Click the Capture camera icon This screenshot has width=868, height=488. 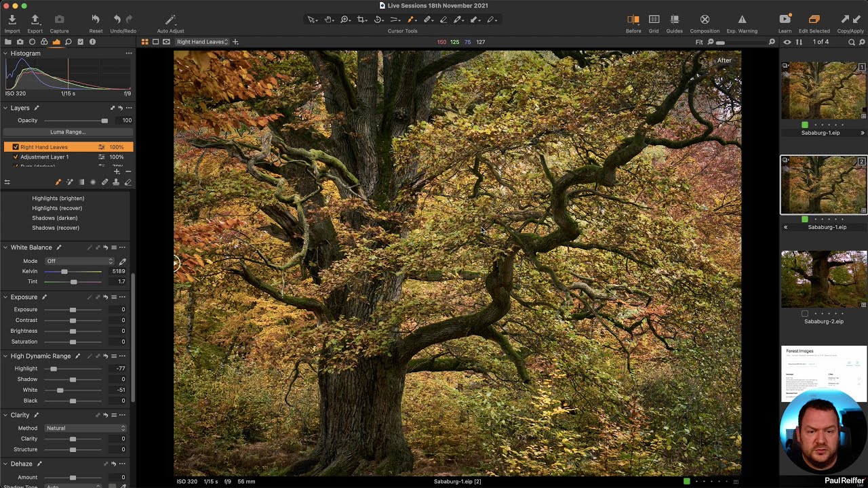point(59,20)
